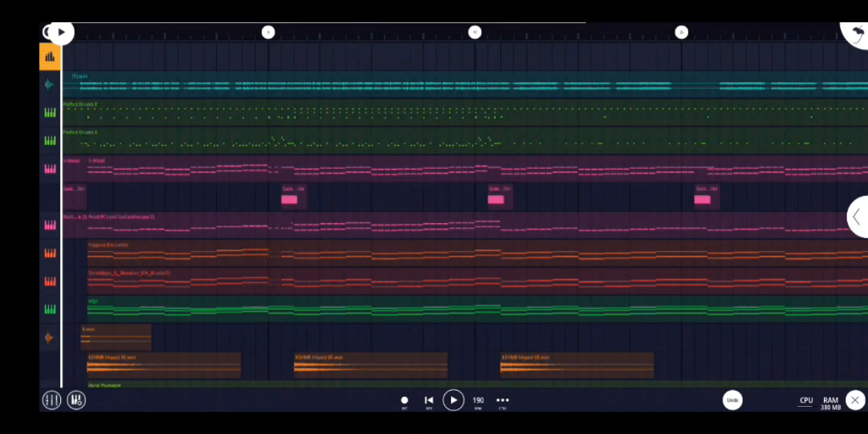Select the first Perfect Drums pattern clip
The width and height of the screenshot is (868, 434).
click(465, 113)
